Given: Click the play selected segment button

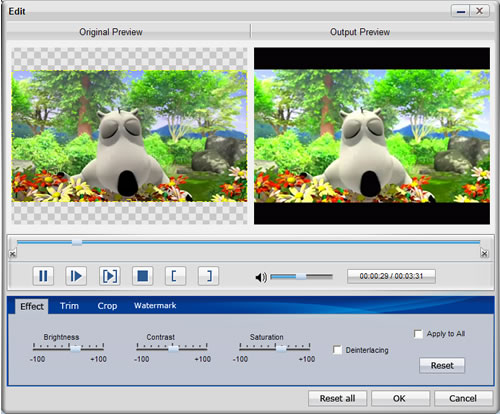Looking at the screenshot, I should pyautogui.click(x=109, y=276).
